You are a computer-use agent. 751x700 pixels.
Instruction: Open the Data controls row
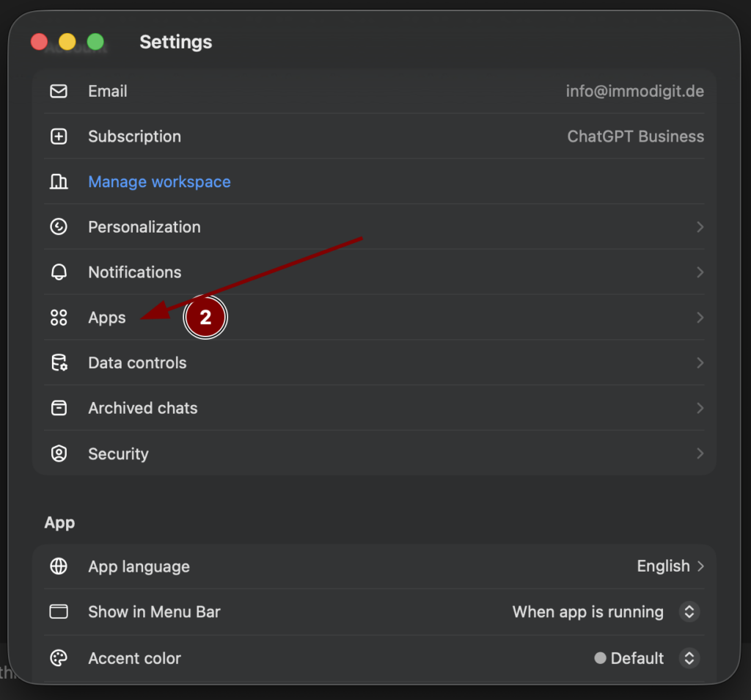pos(137,363)
